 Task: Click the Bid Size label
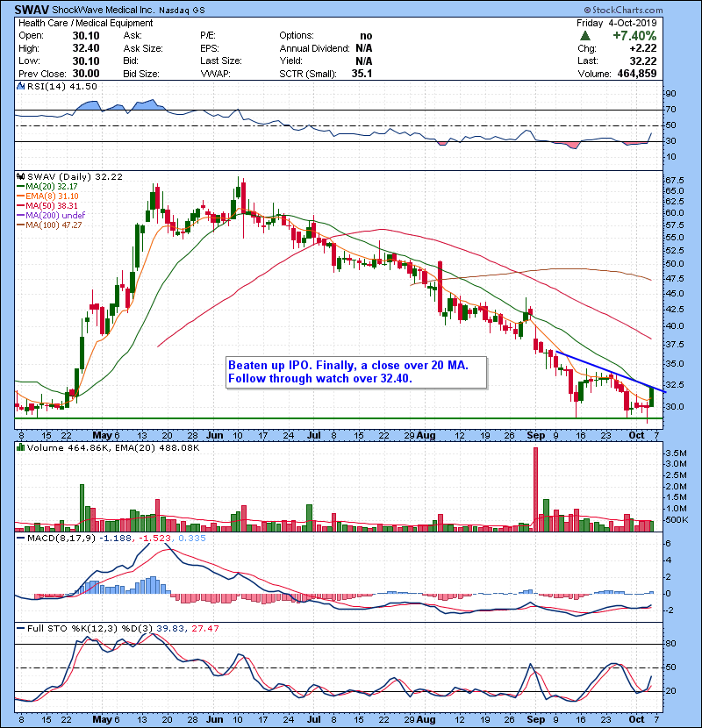[x=141, y=74]
